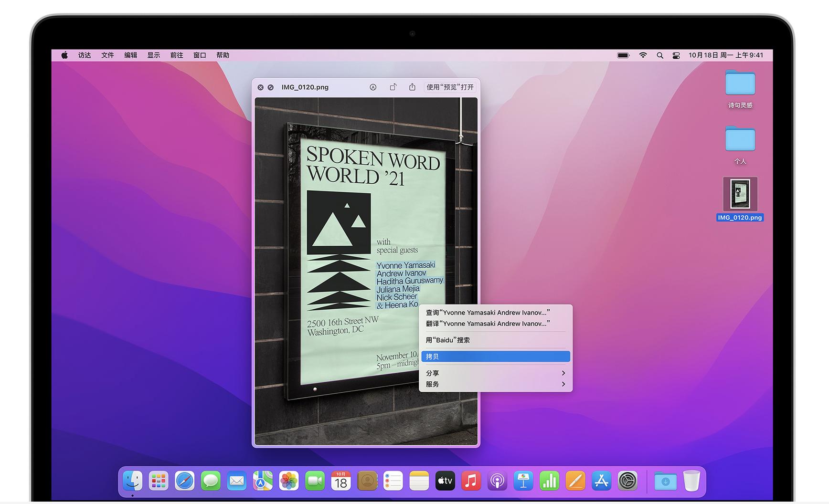829x504 pixels.
Task: Open the 显示 menu in menu bar
Action: 153,55
